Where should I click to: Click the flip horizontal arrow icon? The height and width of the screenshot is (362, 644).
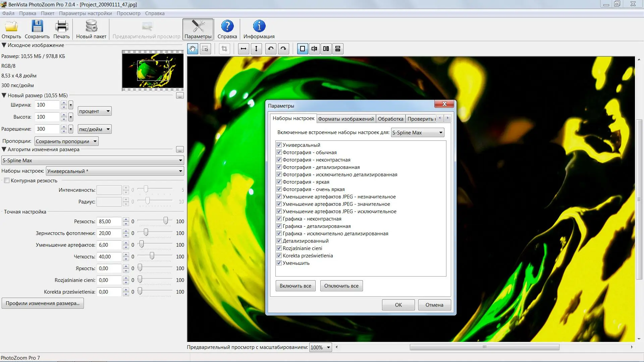pos(244,49)
